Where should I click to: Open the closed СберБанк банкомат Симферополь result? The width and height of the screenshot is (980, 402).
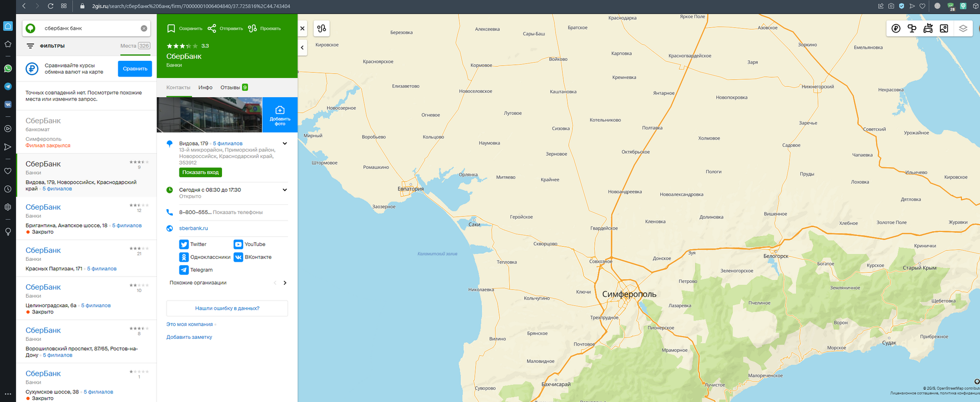[x=87, y=132]
